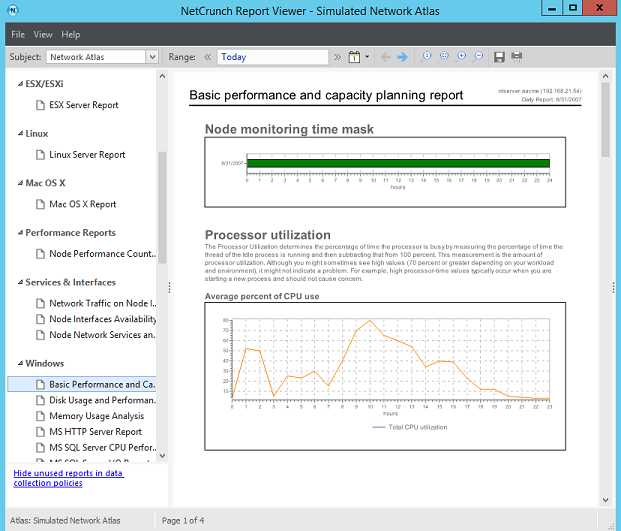
Task: Select the Node Interfaces Availability report
Action: (96, 319)
